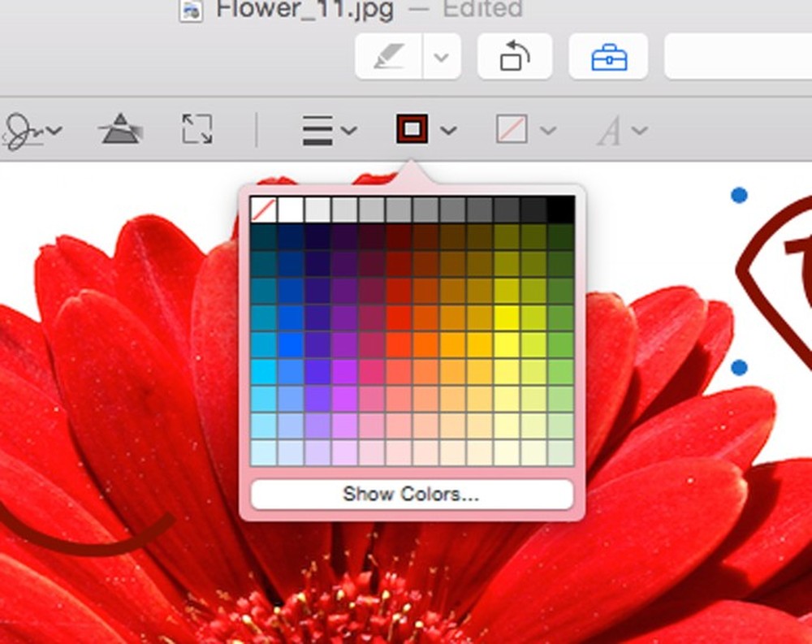Open the Adjust Color prism tool
The height and width of the screenshot is (644, 812).
coord(119,129)
